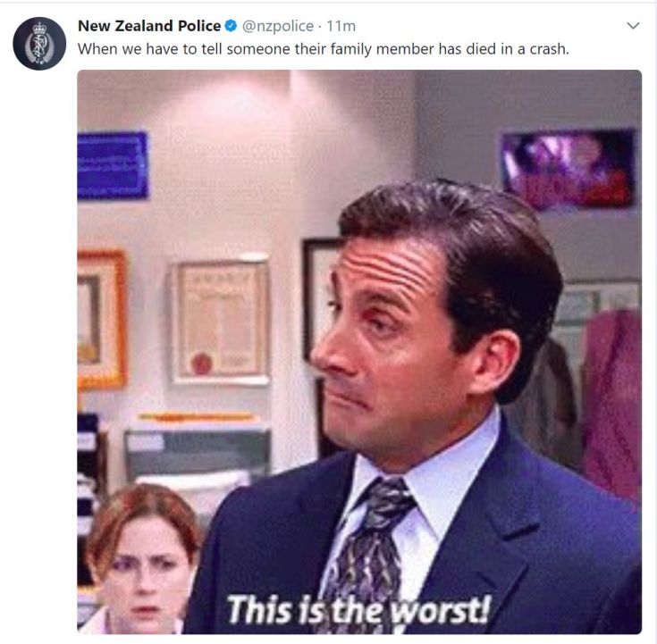Click the blue verified badge
This screenshot has width=657, height=644.
tap(231, 26)
